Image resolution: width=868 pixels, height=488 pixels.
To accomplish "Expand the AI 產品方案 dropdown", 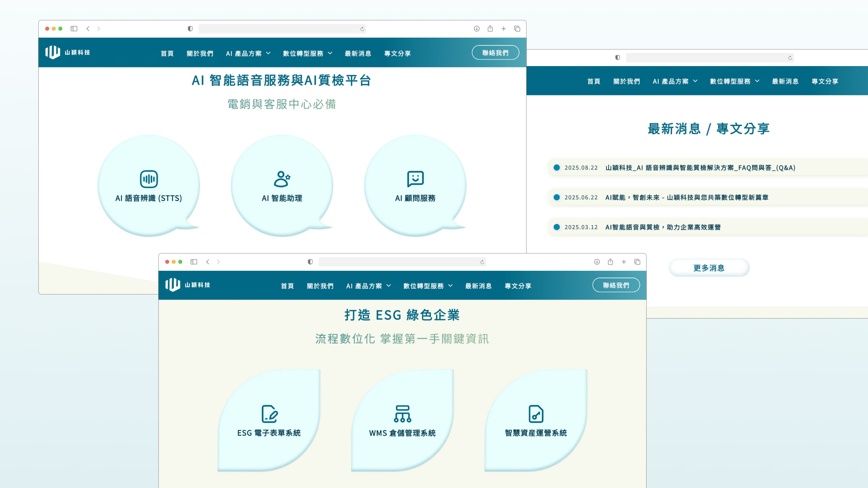I will pyautogui.click(x=247, y=53).
